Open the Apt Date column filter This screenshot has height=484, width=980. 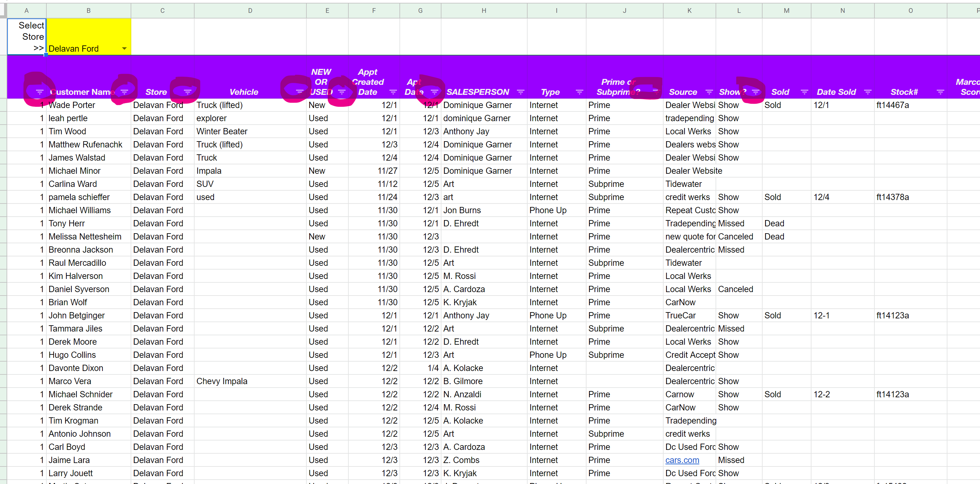tap(435, 92)
